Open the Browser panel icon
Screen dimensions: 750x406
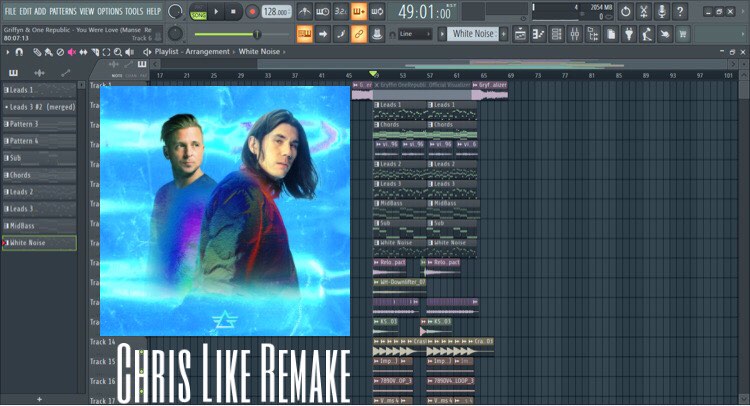point(593,34)
